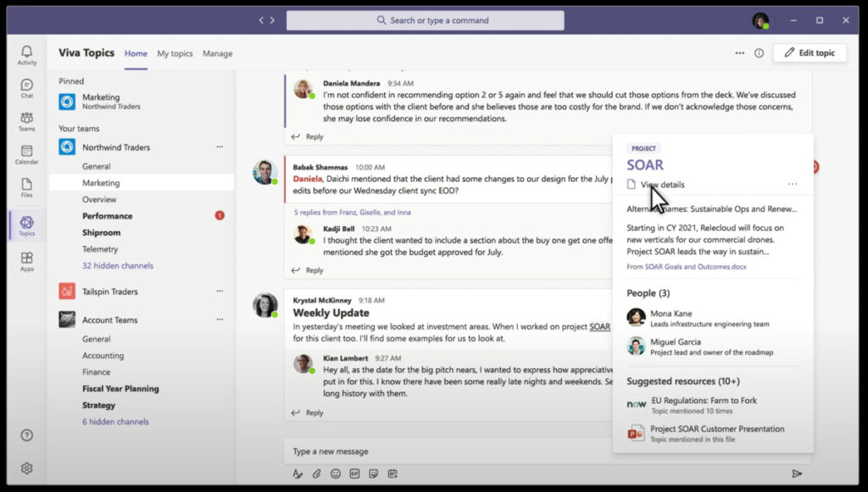Click the Edit topic button
Viewport: 868px width, 492px height.
(x=810, y=53)
